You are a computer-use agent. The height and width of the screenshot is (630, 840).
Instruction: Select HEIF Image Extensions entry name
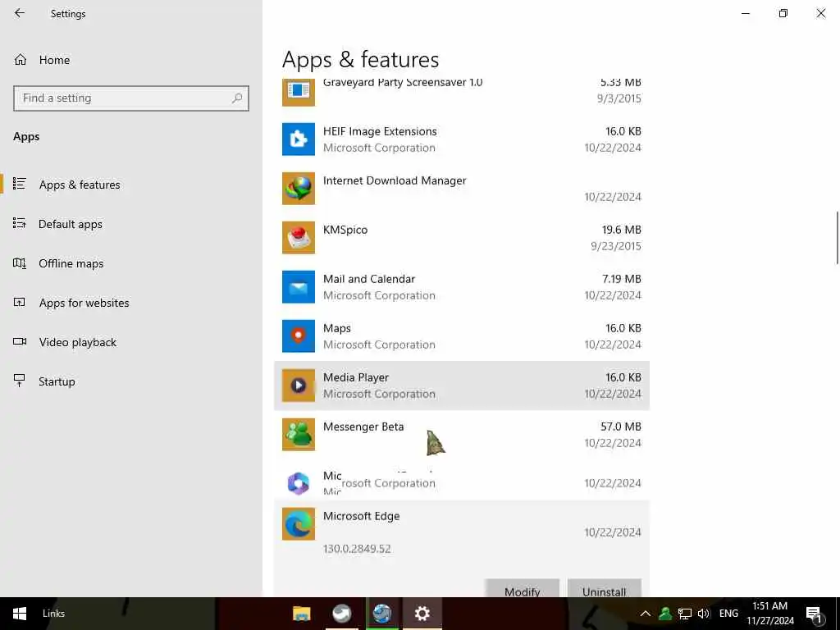(380, 131)
